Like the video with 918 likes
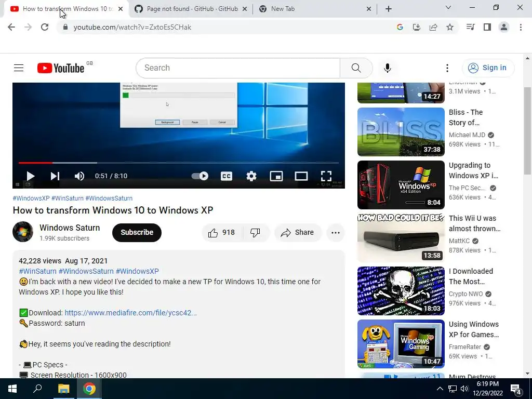532x399 pixels. (222, 232)
